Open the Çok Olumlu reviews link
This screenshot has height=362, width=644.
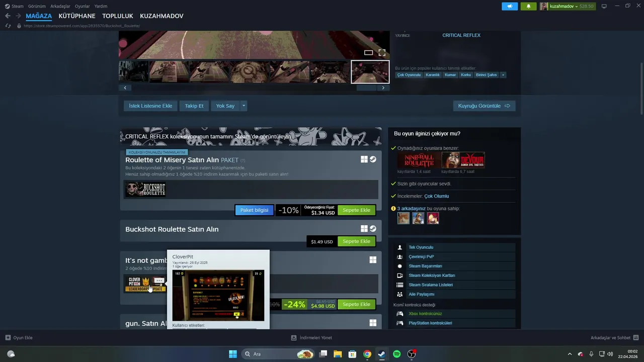click(436, 196)
